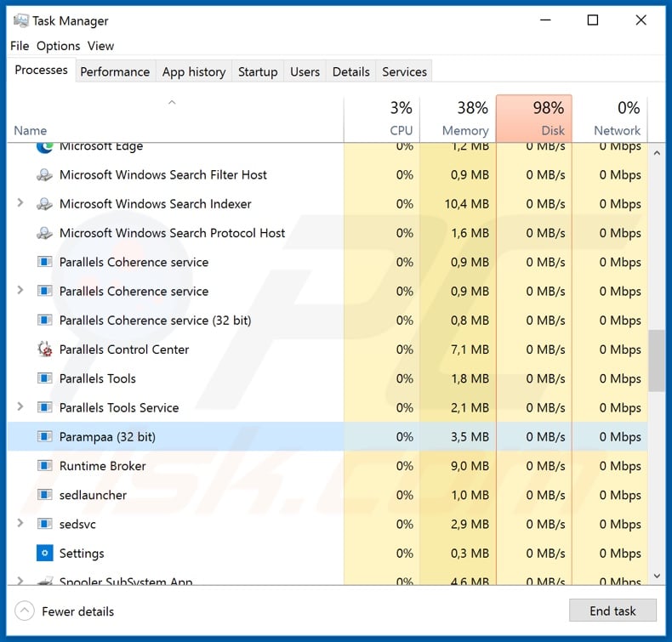Click the process list scrollbar thumb
Screen dimensions: 672x642
click(x=657, y=361)
